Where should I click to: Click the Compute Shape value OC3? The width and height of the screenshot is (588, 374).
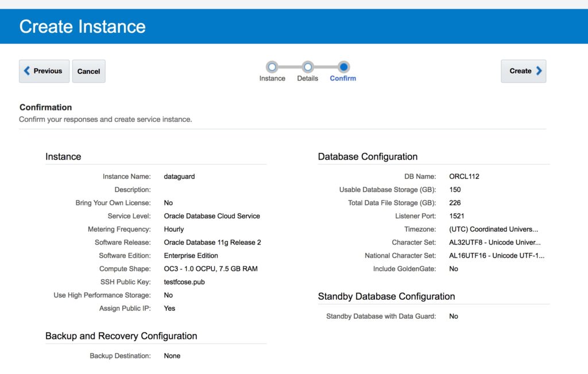click(210, 269)
